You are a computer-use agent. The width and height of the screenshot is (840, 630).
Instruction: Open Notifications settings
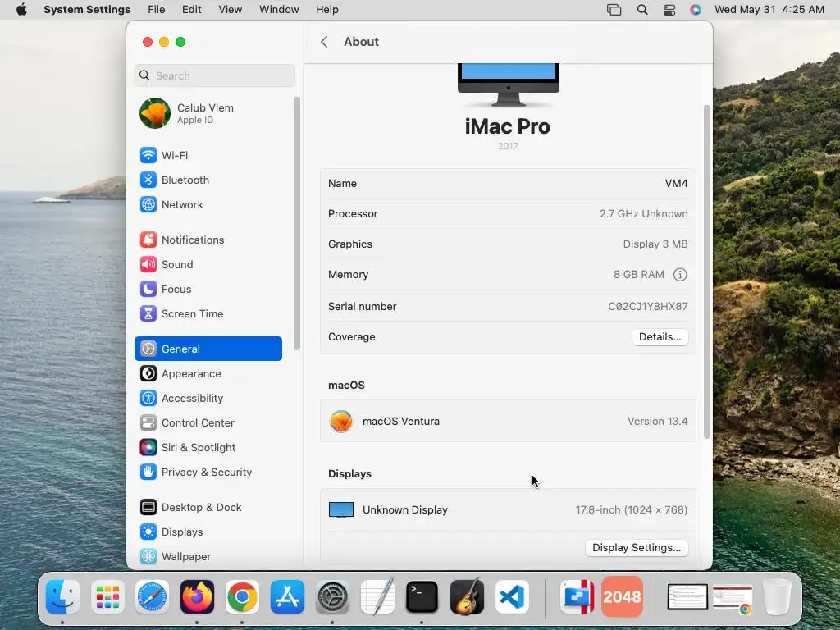pyautogui.click(x=208, y=240)
